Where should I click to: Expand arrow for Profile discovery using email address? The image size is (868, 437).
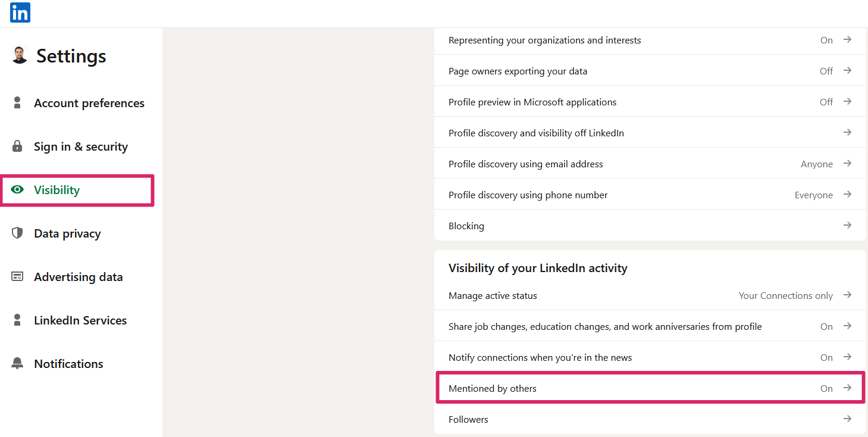pyautogui.click(x=847, y=164)
